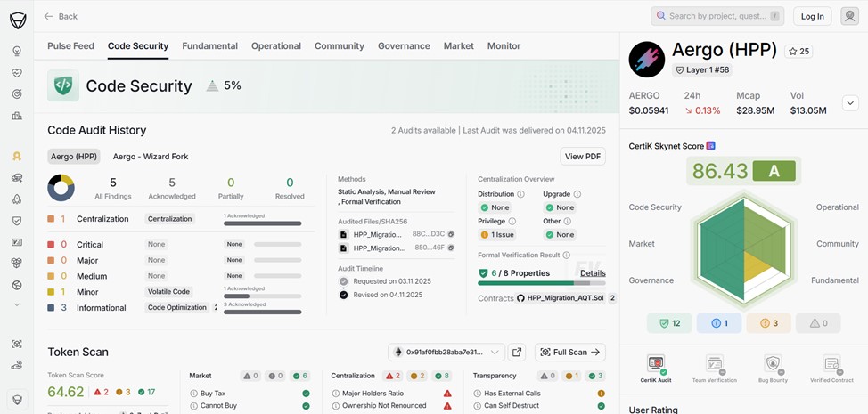Click the globe icon in left sidebar
868x414 pixels.
[17, 285]
